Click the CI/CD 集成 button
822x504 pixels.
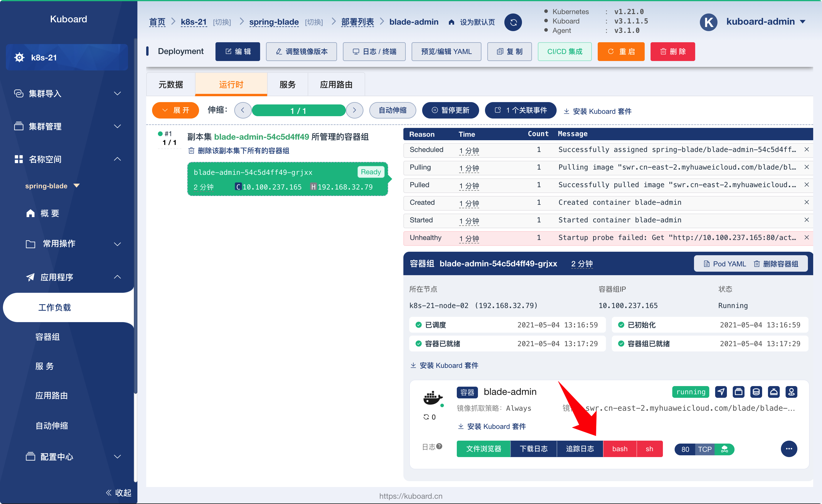(565, 52)
